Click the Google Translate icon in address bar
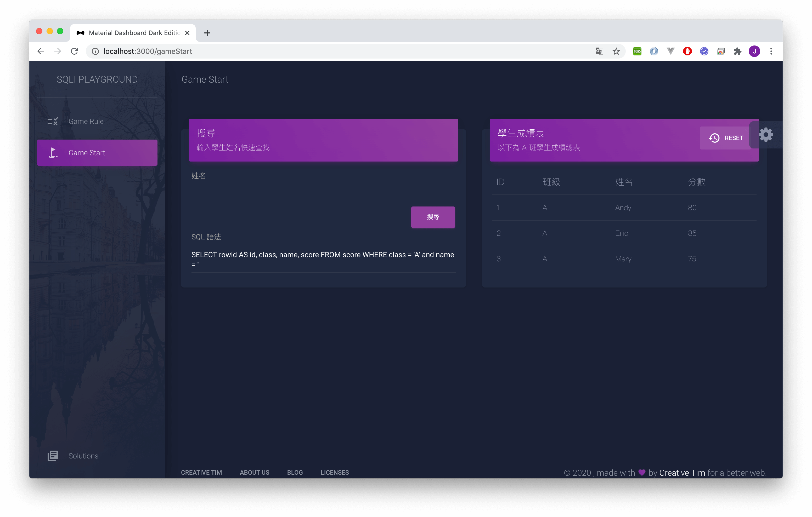812x517 pixels. click(599, 51)
